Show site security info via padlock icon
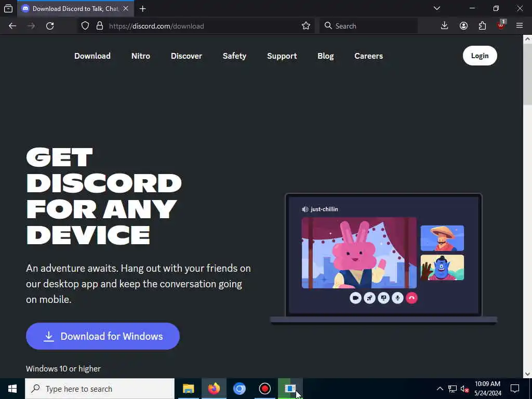The image size is (532, 399). [100, 26]
